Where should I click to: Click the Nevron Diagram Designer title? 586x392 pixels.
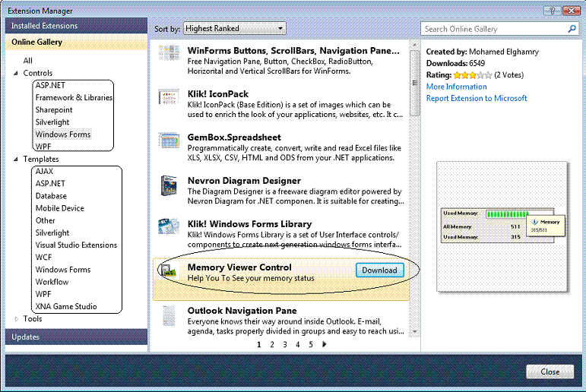tap(244, 181)
